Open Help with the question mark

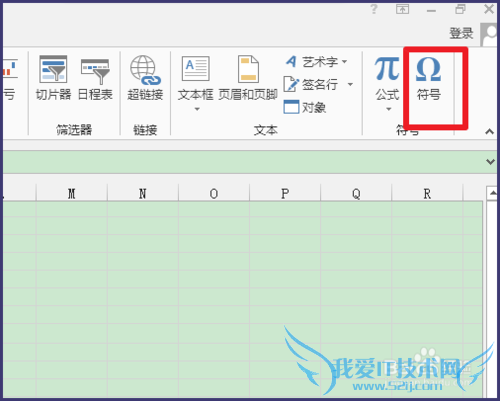pyautogui.click(x=374, y=9)
